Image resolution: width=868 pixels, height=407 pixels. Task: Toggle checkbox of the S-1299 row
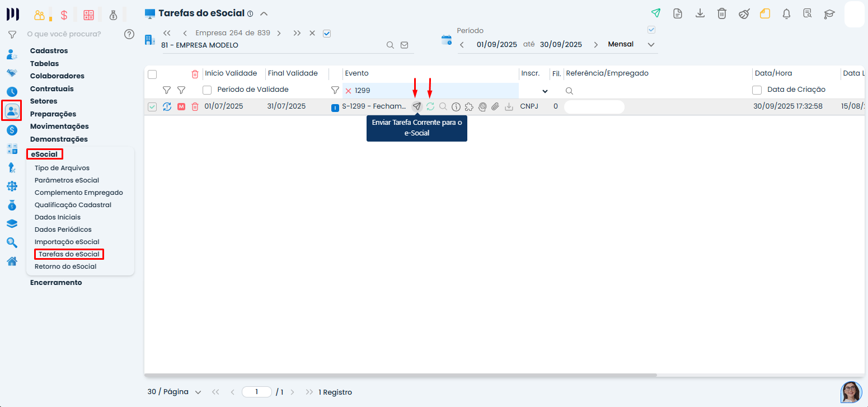(x=152, y=106)
